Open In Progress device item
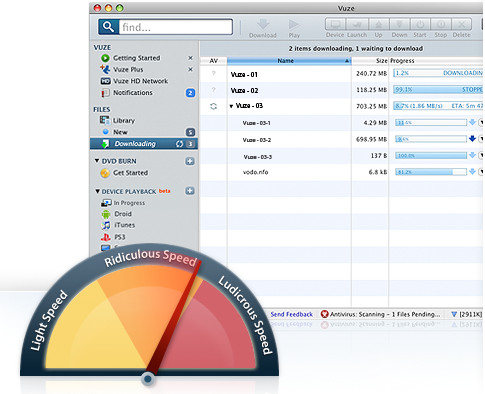Viewport: 485px width, 394px height. (x=129, y=203)
